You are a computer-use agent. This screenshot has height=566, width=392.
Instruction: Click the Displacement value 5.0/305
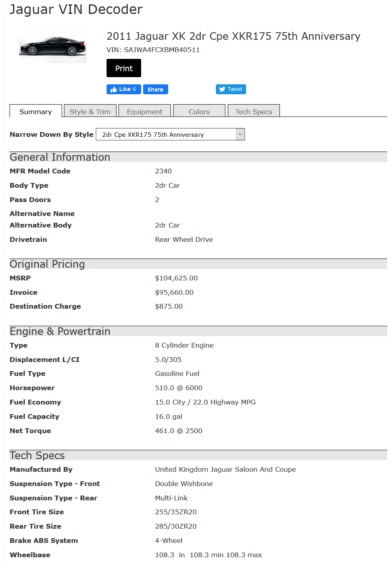pyautogui.click(x=168, y=360)
